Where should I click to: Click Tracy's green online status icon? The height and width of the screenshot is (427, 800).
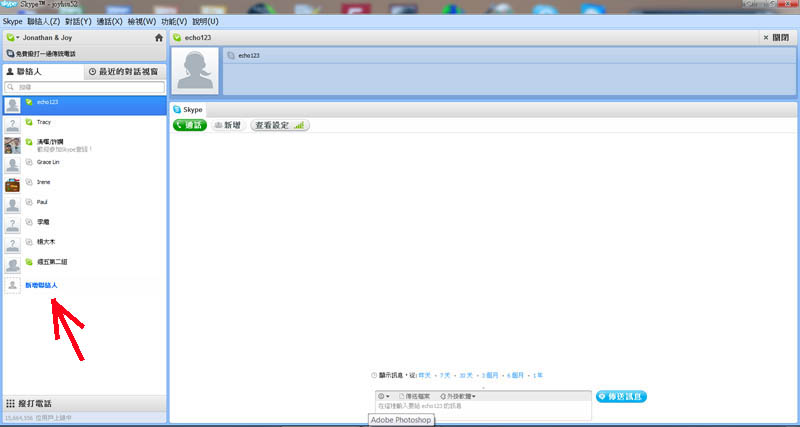[29, 122]
